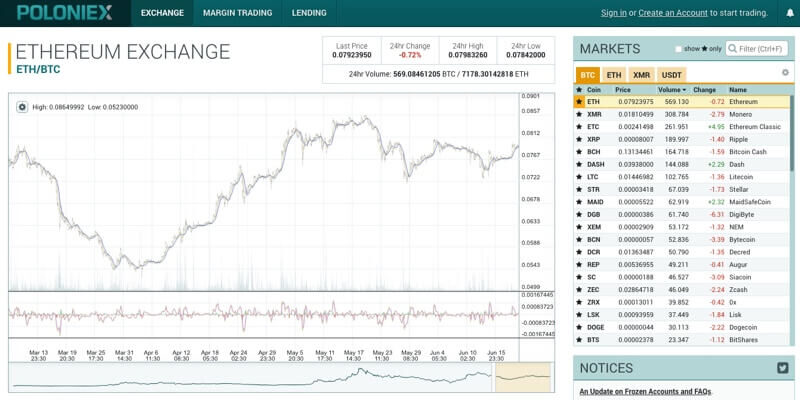Star the ZEC market row
This screenshot has height=400, width=800.
click(x=579, y=290)
